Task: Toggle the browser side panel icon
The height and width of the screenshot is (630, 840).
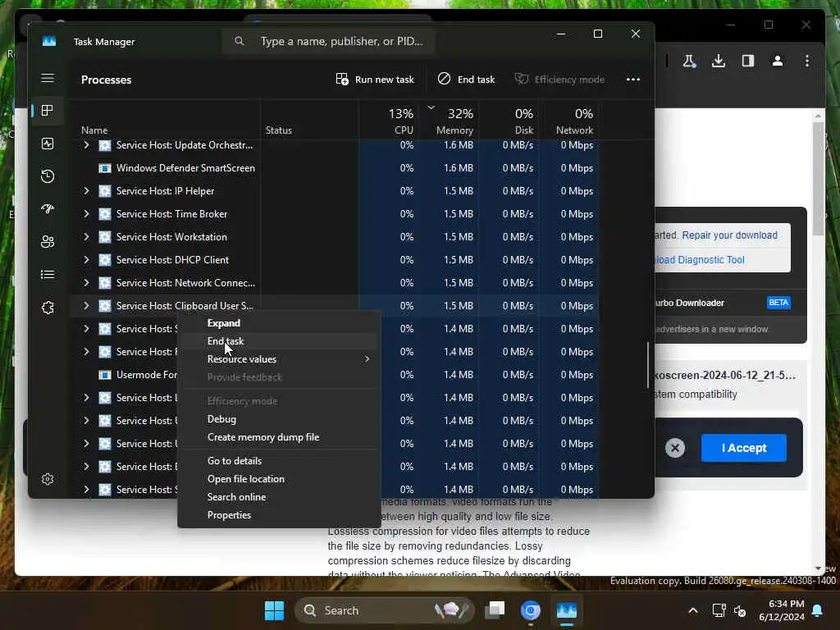Action: [748, 61]
